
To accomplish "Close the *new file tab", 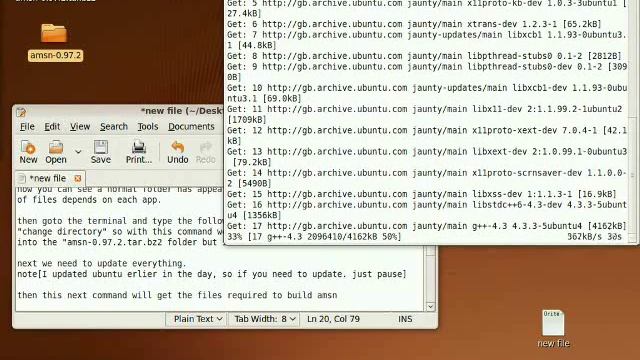I will point(78,178).
